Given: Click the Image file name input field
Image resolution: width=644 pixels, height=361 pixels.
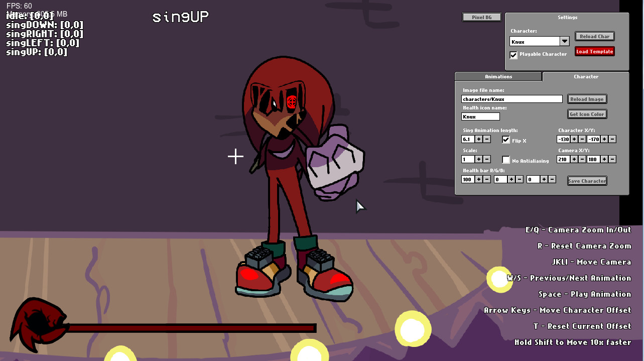Looking at the screenshot, I should 512,98.
